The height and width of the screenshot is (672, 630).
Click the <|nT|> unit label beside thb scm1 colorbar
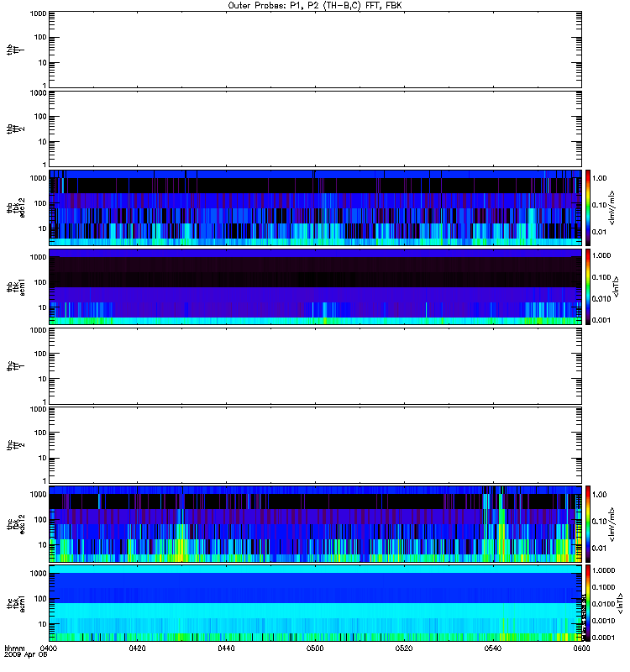click(617, 286)
